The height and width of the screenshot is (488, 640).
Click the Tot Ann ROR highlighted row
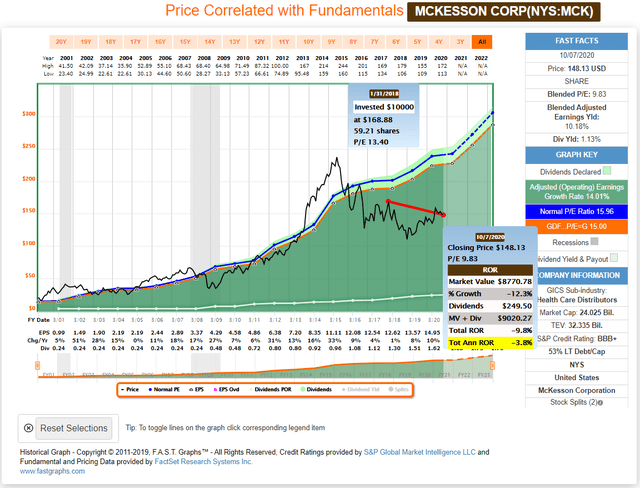(490, 343)
